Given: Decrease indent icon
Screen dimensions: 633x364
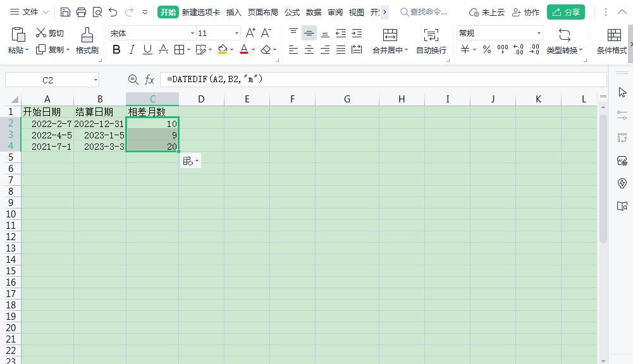Looking at the screenshot, I should 341,33.
